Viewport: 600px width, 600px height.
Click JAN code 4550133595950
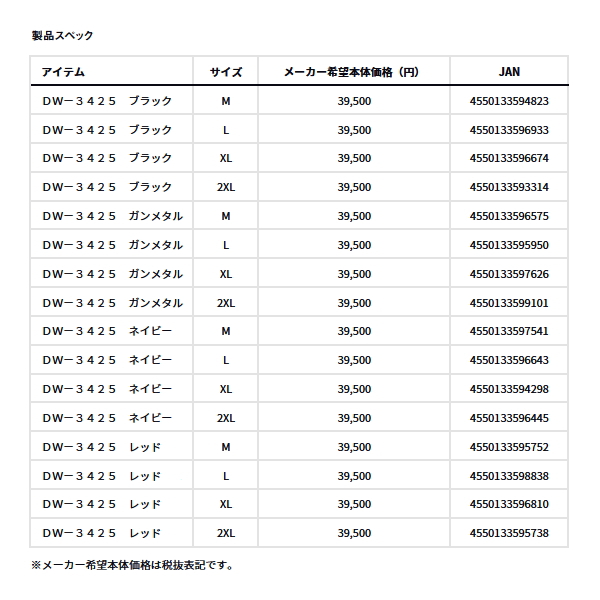(x=509, y=245)
